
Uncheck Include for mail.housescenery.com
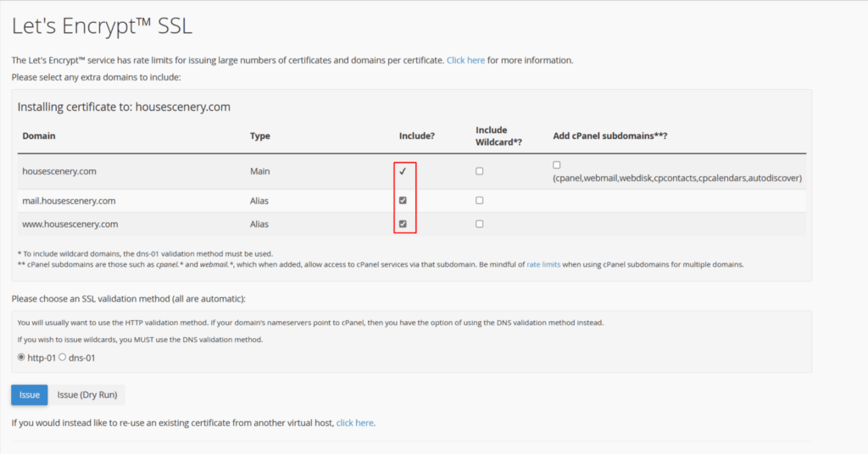click(403, 201)
